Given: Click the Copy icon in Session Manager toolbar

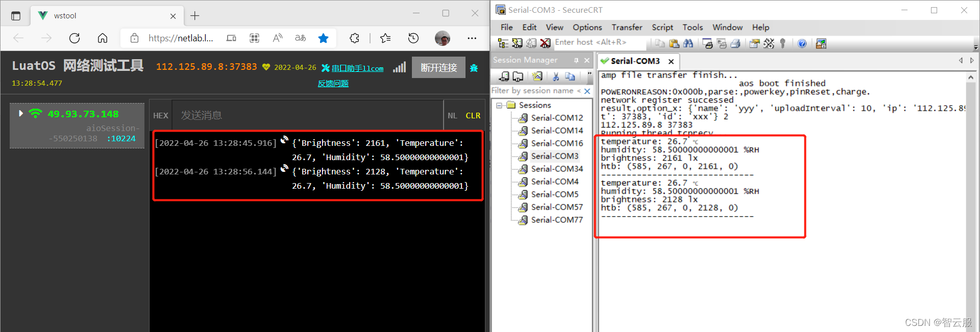Looking at the screenshot, I should (570, 76).
